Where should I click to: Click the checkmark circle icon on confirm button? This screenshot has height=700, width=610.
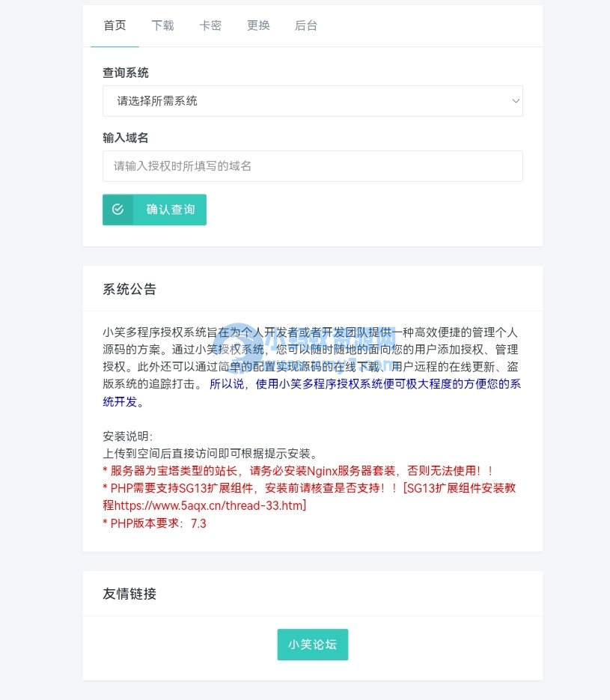[x=118, y=210]
